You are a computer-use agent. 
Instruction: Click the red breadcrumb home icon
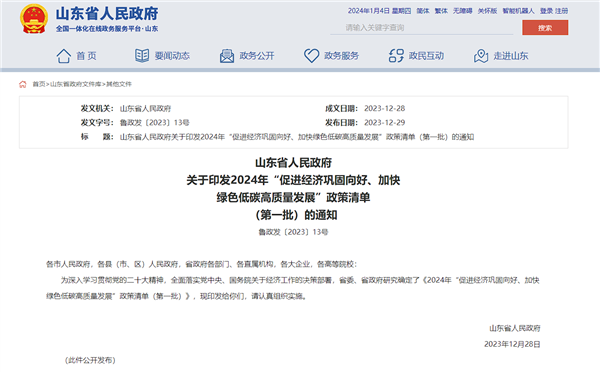23,84
